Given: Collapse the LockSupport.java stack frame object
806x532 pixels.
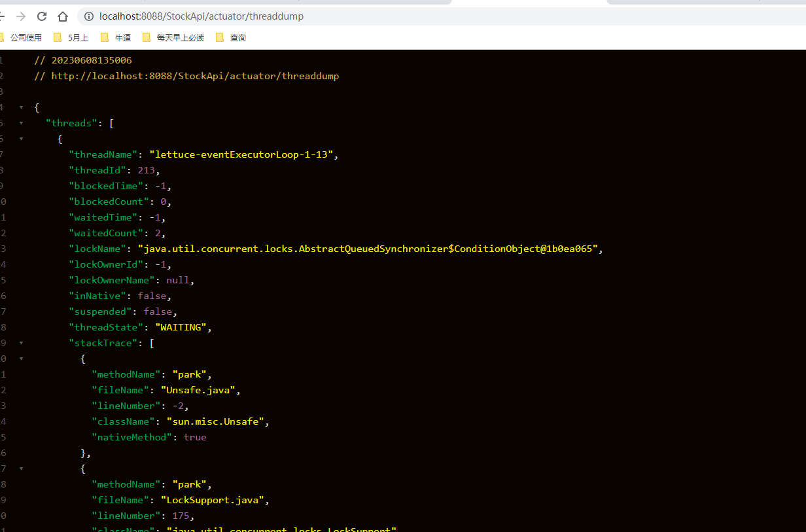Looking at the screenshot, I should [21, 469].
